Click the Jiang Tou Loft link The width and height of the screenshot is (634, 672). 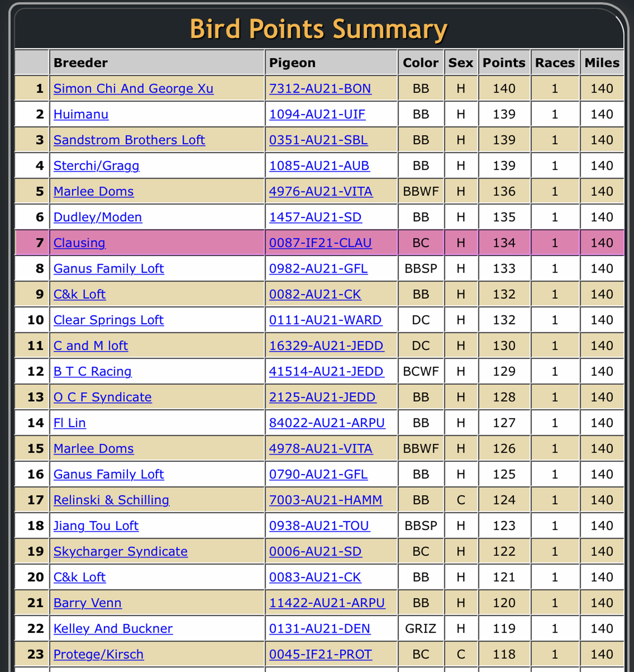(96, 525)
